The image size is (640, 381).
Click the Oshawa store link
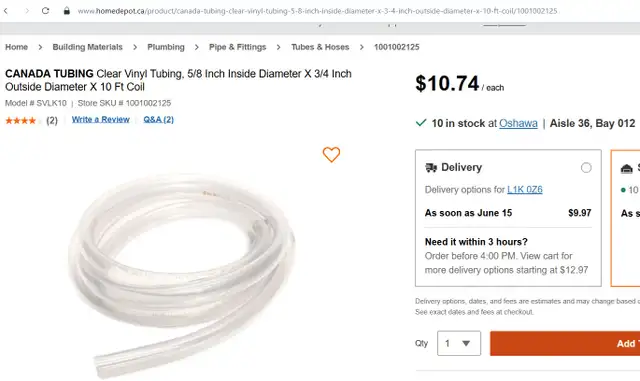(518, 123)
